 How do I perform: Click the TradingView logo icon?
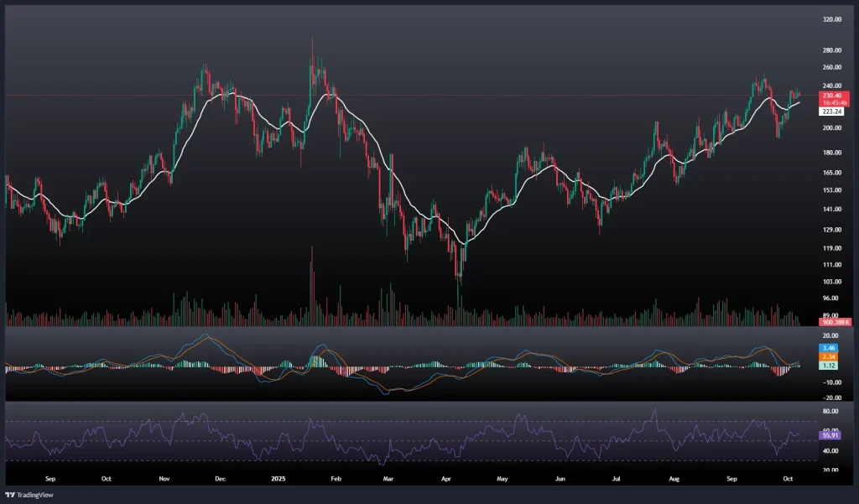[x=11, y=494]
